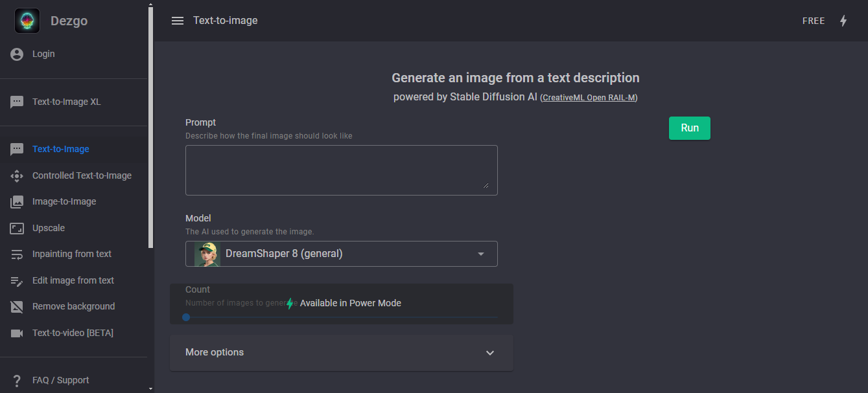
Task: Click the Remove background icon
Action: 17,307
